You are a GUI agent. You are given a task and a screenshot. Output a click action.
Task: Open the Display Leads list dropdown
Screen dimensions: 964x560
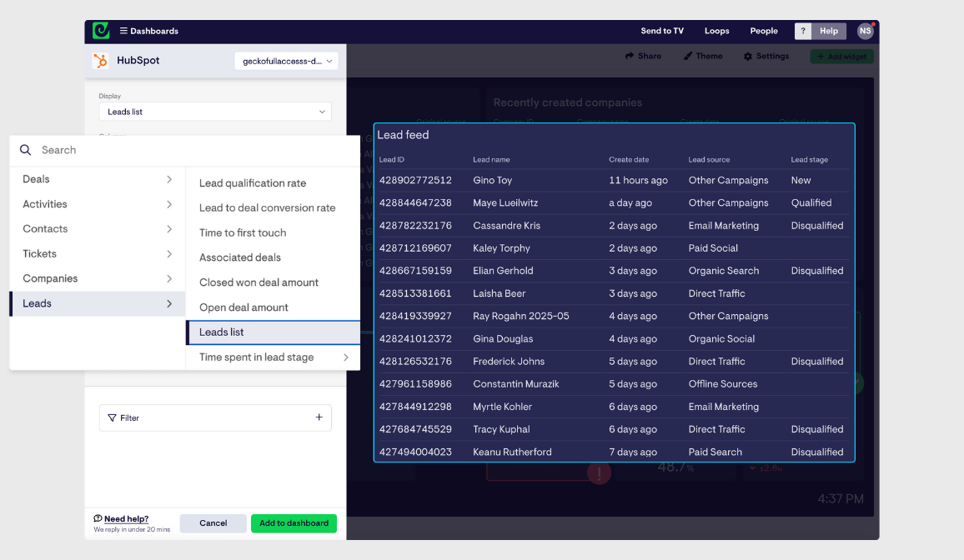coord(215,112)
